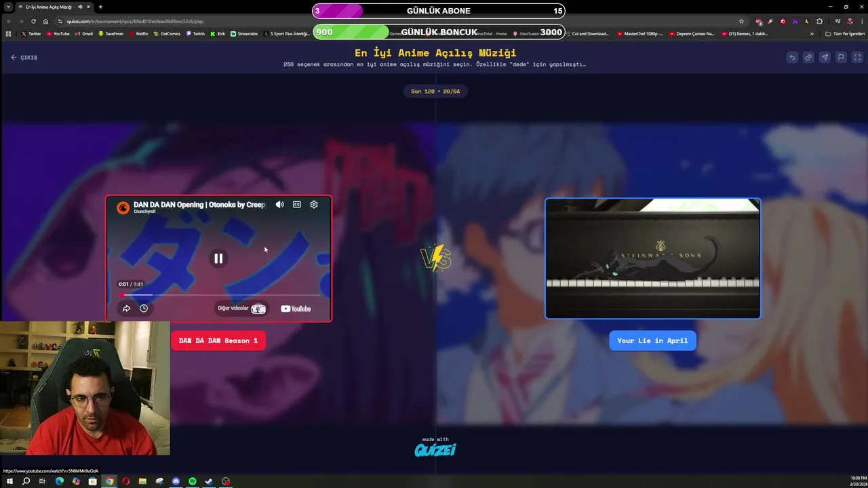The image size is (868, 488).
Task: Open the Twitter bookmark
Action: [x=31, y=33]
